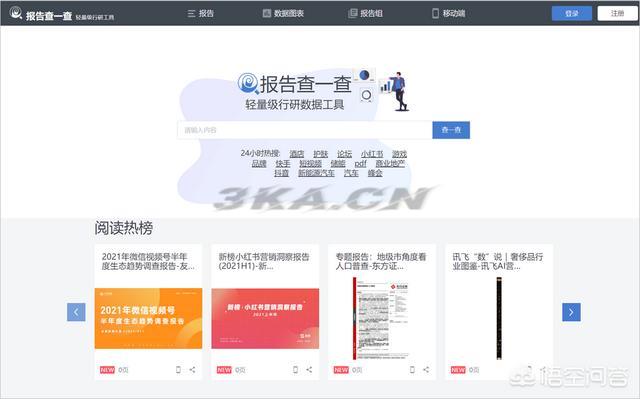Search hot keyword 品牌
640x399 pixels.
click(259, 164)
